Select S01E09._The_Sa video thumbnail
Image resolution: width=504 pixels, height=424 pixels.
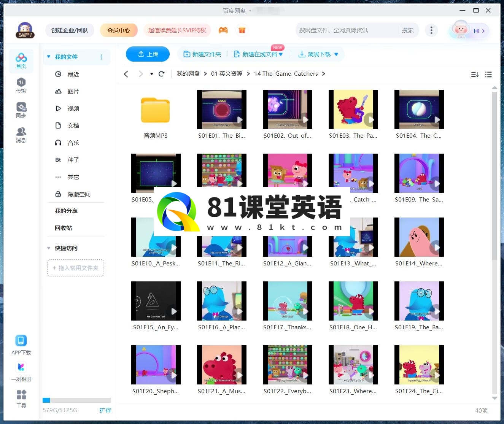(419, 173)
